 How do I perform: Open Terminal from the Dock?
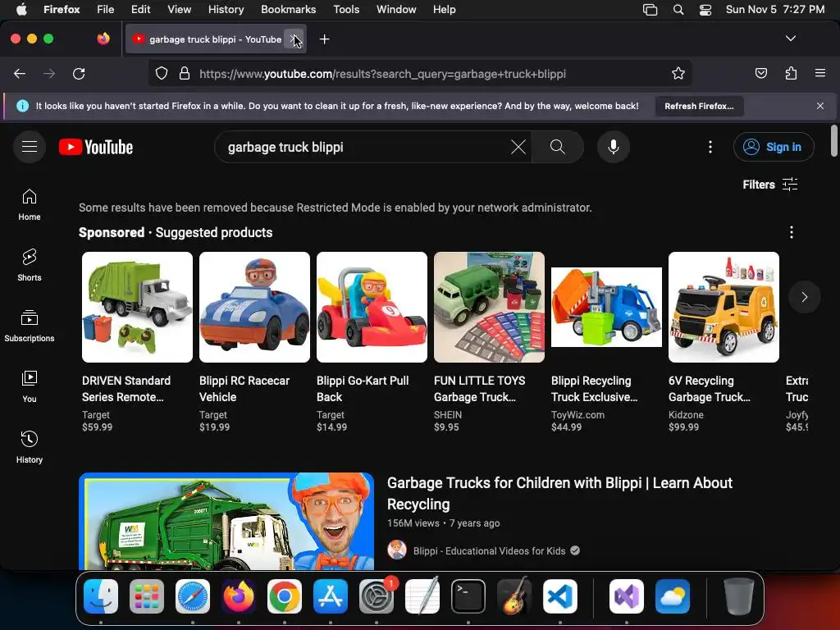(468, 596)
